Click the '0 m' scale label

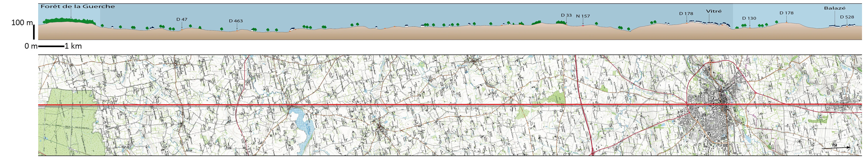tap(31, 46)
